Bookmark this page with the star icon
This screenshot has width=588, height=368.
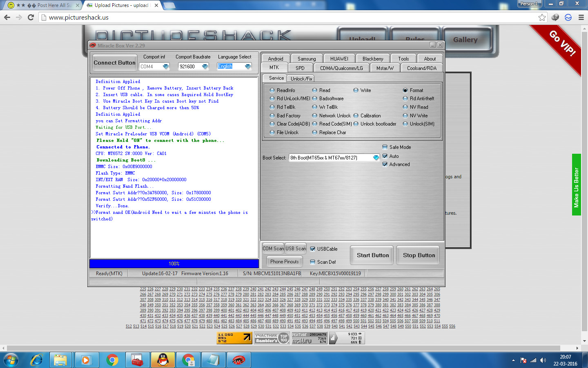542,17
